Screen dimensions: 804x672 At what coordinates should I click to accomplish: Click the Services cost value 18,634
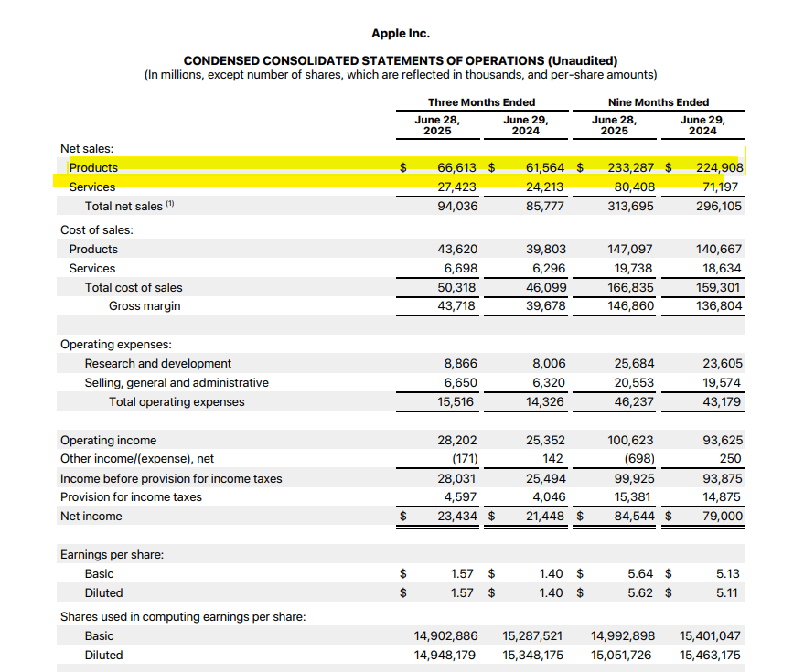722,269
